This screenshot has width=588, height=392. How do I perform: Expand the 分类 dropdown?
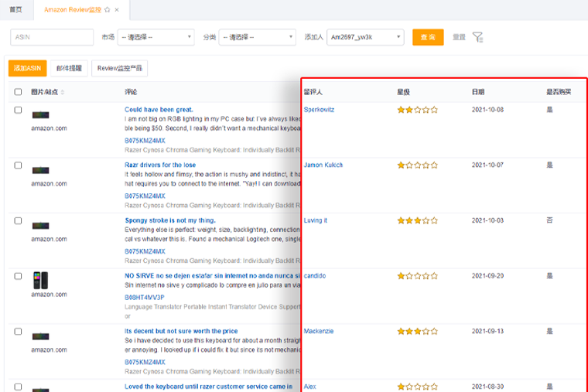(x=257, y=37)
